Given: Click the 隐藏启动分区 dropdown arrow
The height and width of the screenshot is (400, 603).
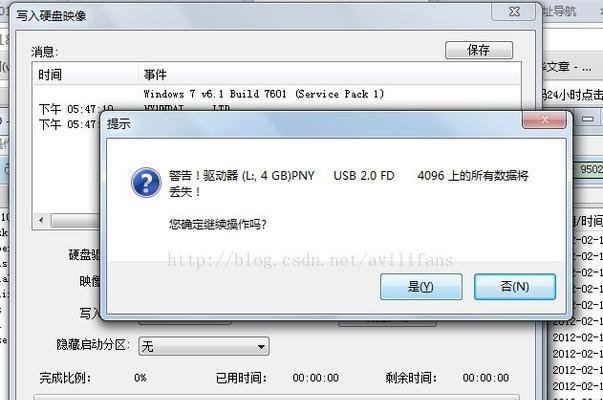Looking at the screenshot, I should (262, 347).
